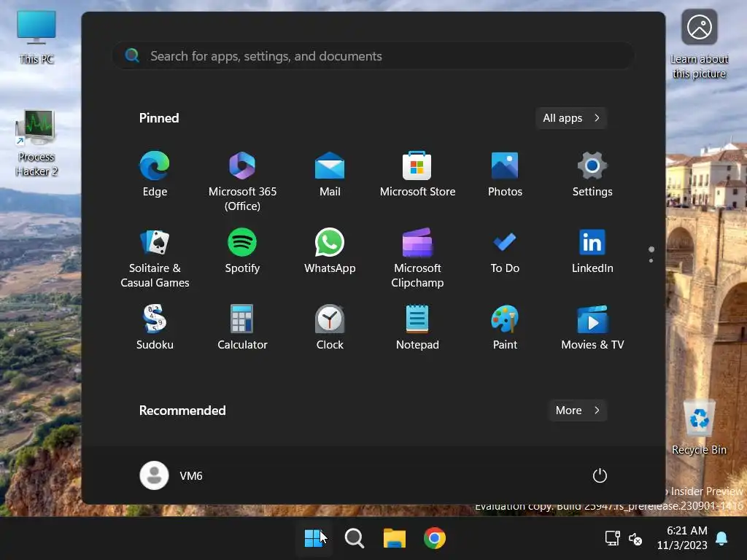Select Recycle Bin on desktop
Image resolution: width=747 pixels, height=560 pixels.
[x=699, y=427]
